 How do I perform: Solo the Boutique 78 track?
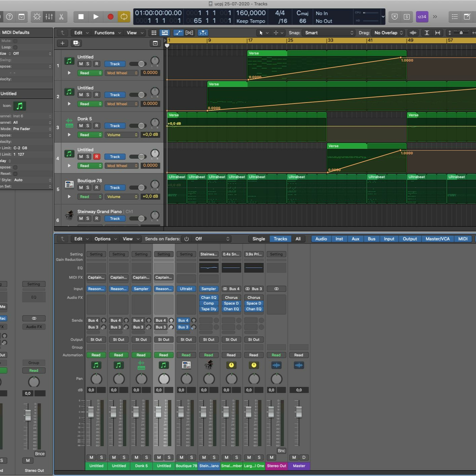click(x=88, y=188)
